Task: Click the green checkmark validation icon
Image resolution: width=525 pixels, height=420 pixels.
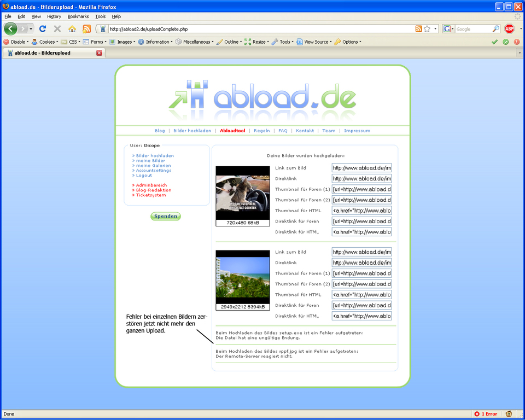Action: (x=494, y=42)
